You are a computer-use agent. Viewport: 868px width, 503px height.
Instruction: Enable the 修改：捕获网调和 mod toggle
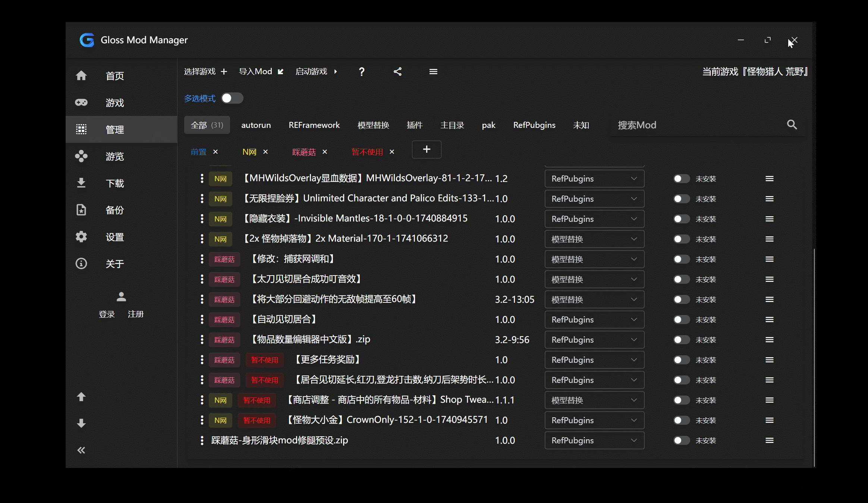click(x=682, y=259)
